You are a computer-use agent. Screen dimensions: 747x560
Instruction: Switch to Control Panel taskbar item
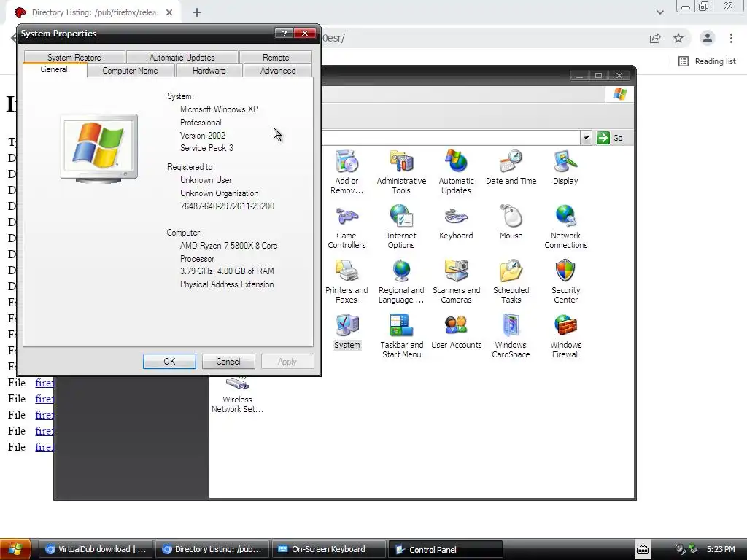446,549
